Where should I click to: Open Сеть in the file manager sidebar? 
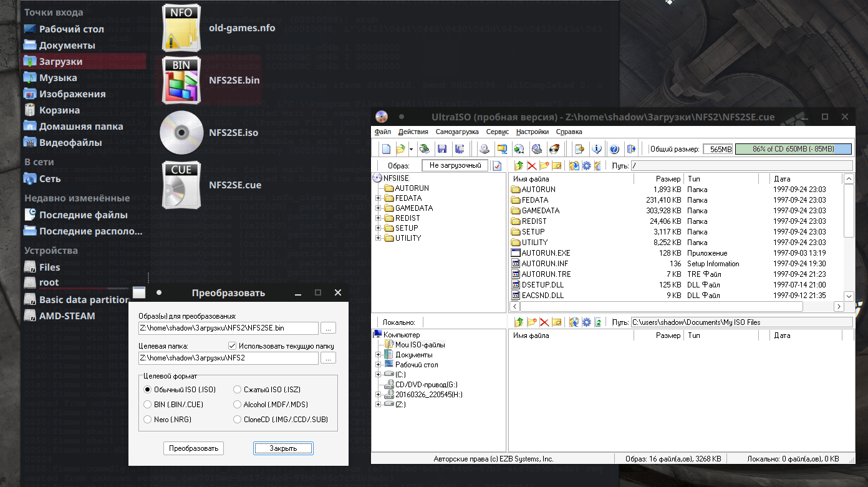click(50, 179)
